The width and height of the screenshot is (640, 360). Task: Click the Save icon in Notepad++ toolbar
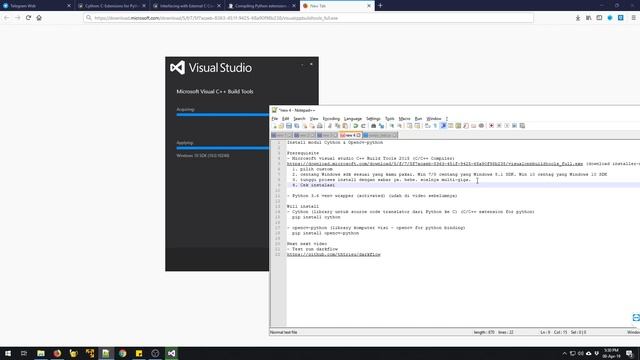click(289, 126)
